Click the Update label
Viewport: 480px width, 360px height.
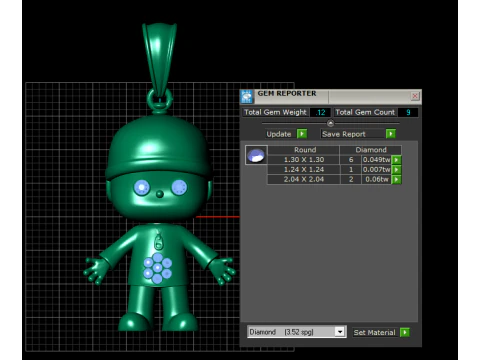pyautogui.click(x=279, y=134)
